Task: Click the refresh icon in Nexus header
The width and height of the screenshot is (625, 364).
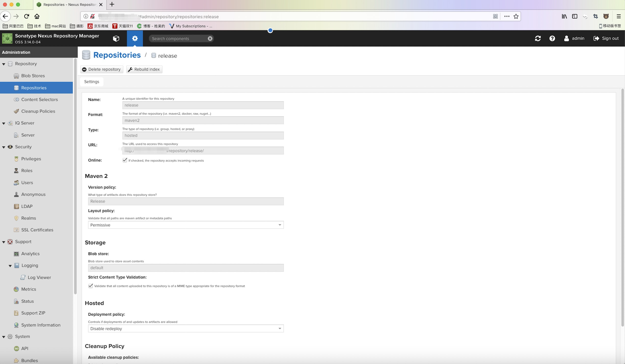Action: click(538, 39)
